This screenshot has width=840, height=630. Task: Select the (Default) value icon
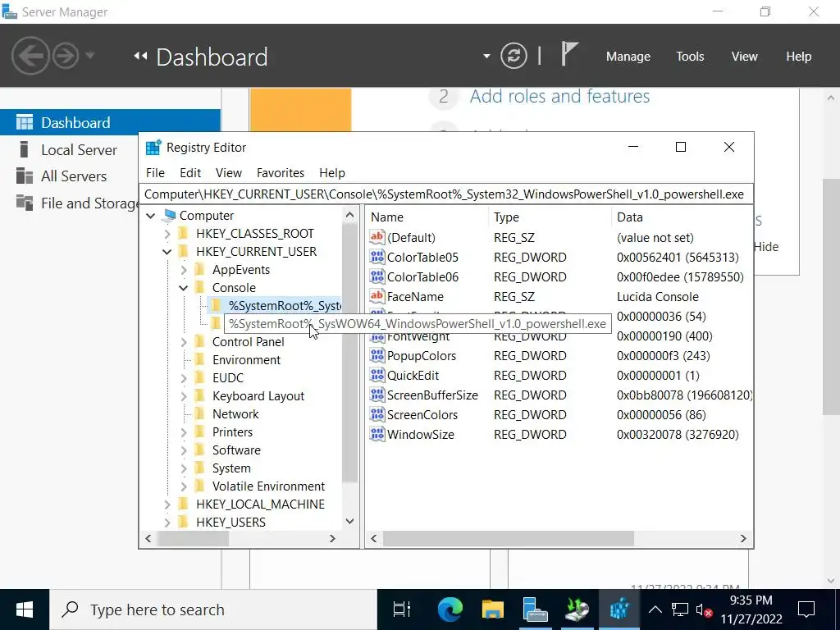pos(377,237)
